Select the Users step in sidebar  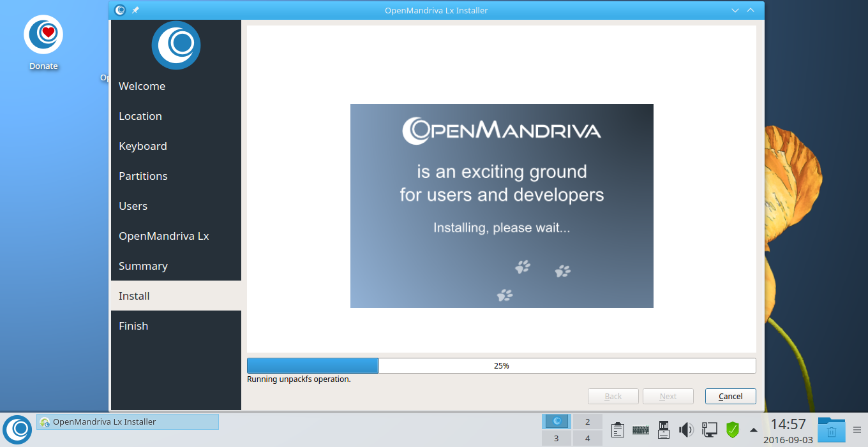pos(176,206)
